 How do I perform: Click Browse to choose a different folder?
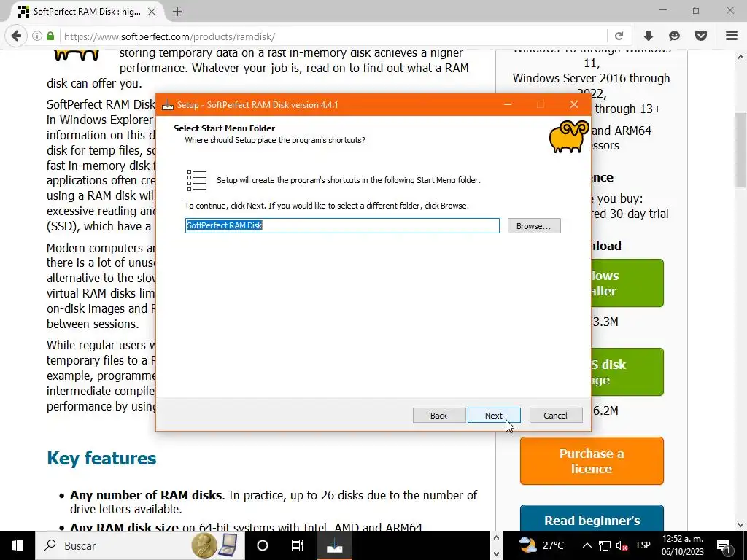pos(534,226)
